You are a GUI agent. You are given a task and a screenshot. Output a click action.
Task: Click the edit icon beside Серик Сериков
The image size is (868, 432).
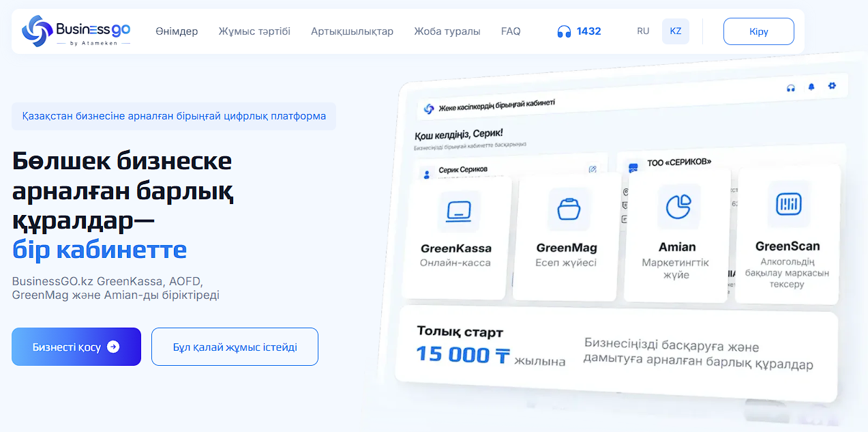click(x=593, y=169)
